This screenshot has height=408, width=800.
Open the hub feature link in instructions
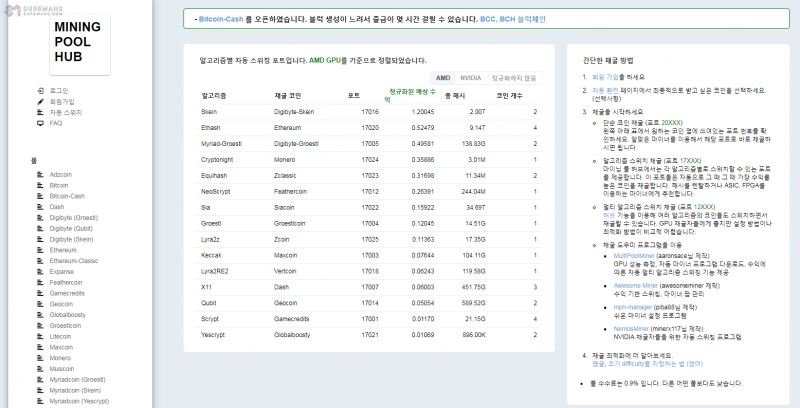tap(608, 215)
